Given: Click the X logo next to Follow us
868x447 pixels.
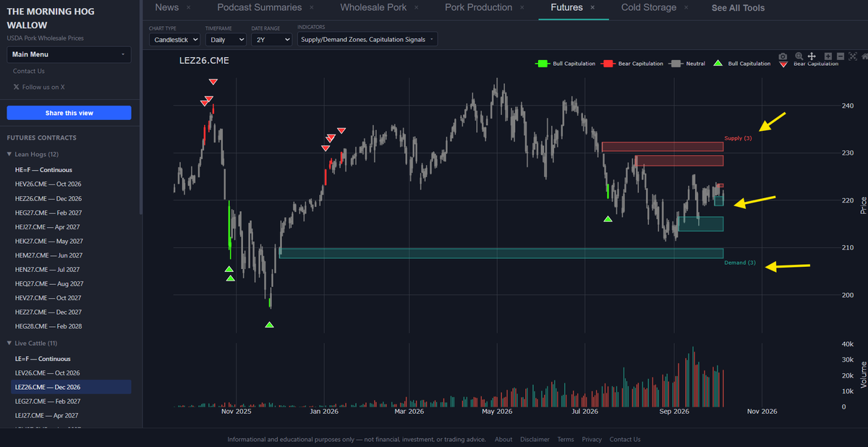Looking at the screenshot, I should pyautogui.click(x=16, y=87).
